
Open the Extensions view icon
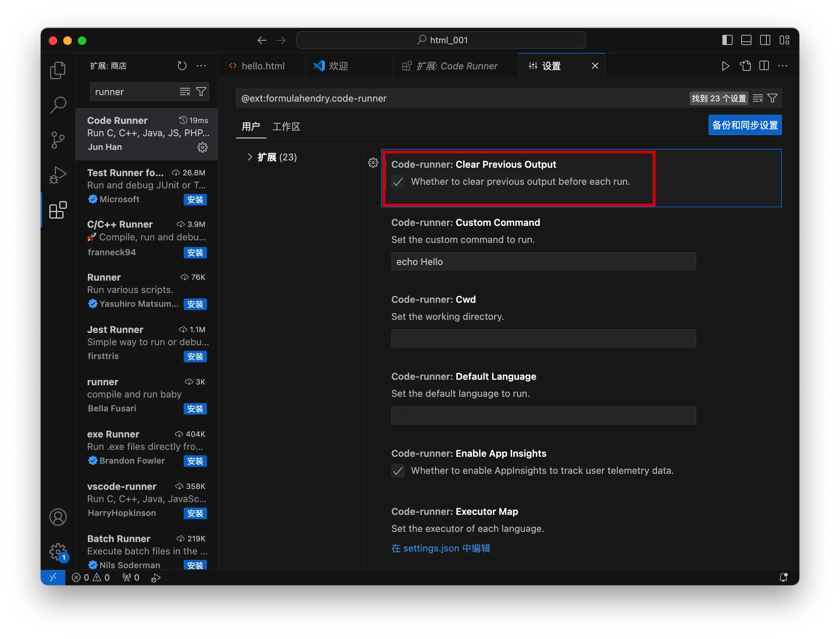click(58, 210)
